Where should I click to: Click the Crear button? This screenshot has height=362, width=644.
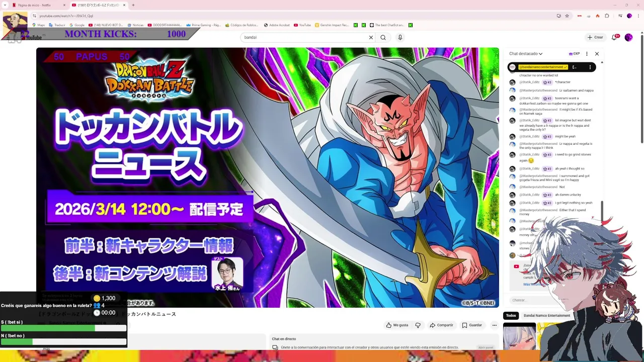point(595,37)
